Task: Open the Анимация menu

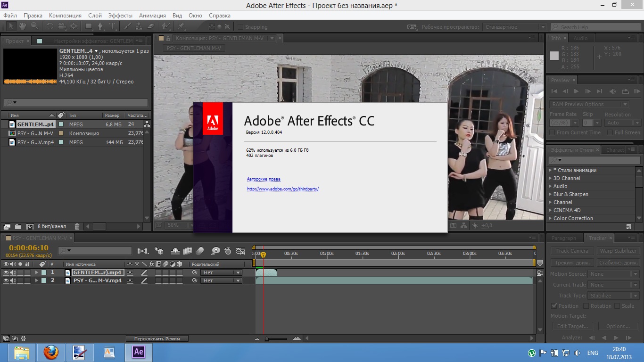Action: click(x=152, y=16)
